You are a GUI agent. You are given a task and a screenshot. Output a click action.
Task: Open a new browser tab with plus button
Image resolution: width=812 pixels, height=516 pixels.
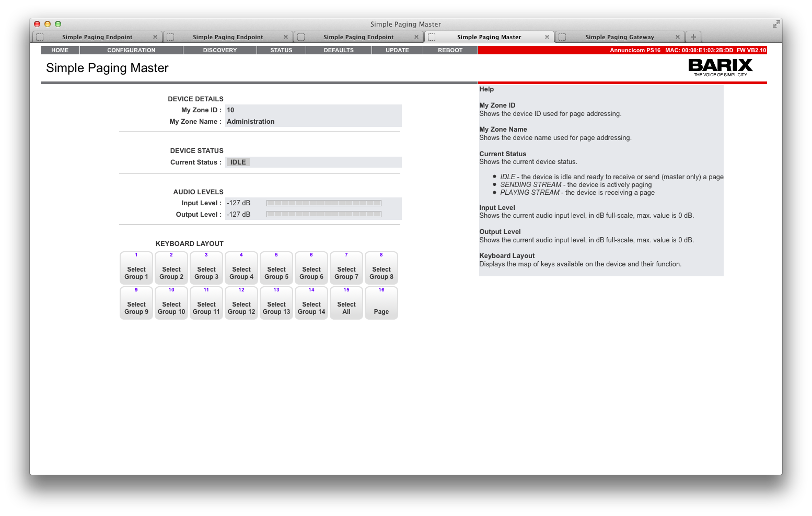tap(693, 37)
